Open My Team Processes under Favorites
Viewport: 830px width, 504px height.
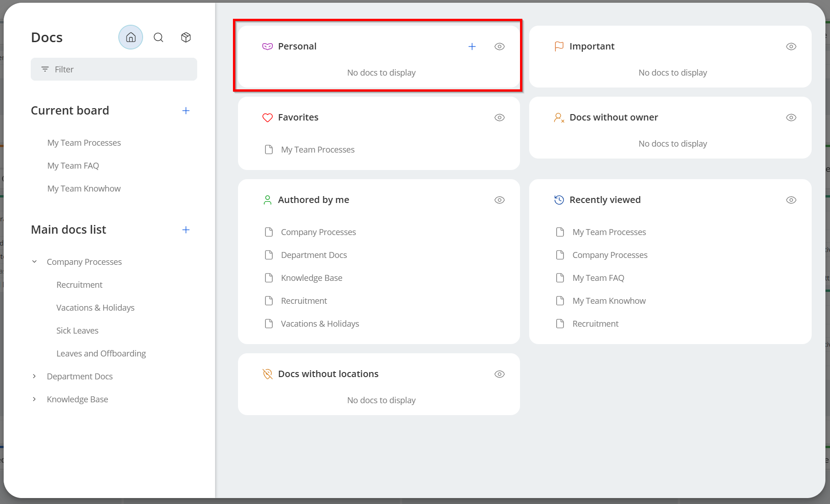[x=317, y=150]
